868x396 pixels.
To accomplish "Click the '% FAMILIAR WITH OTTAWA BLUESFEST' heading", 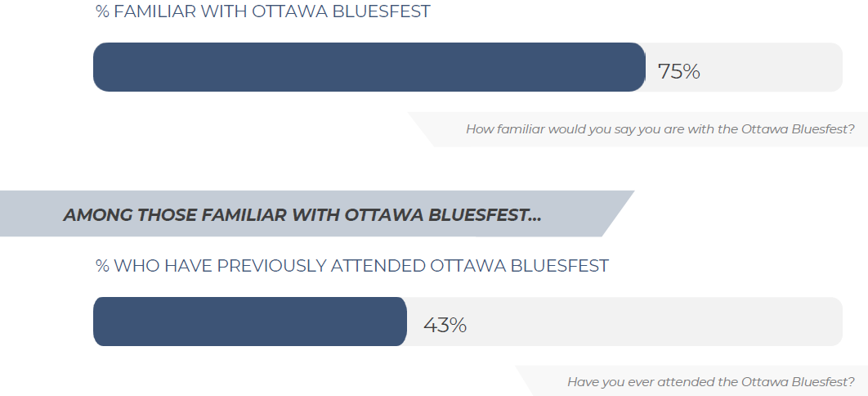I will (x=263, y=11).
